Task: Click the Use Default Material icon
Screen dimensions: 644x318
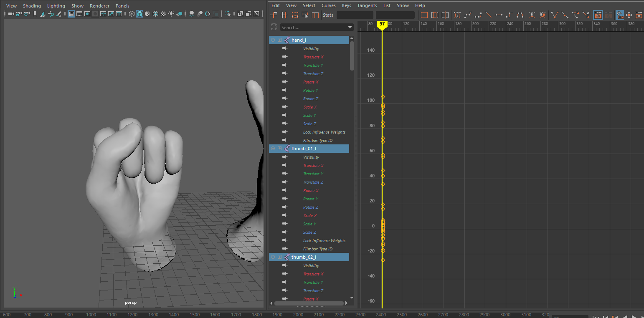Action: 147,14
